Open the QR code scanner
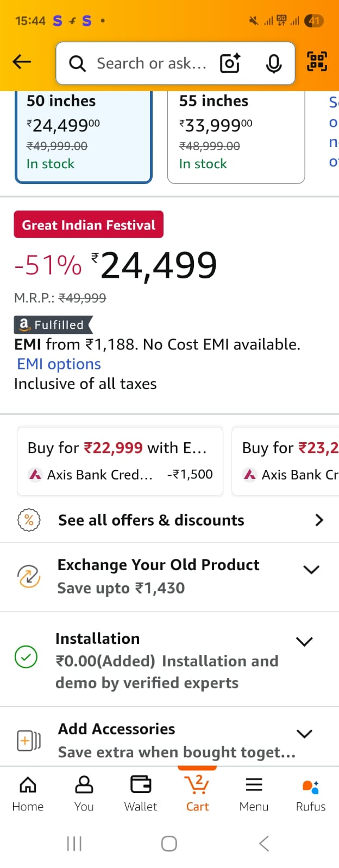 [317, 61]
